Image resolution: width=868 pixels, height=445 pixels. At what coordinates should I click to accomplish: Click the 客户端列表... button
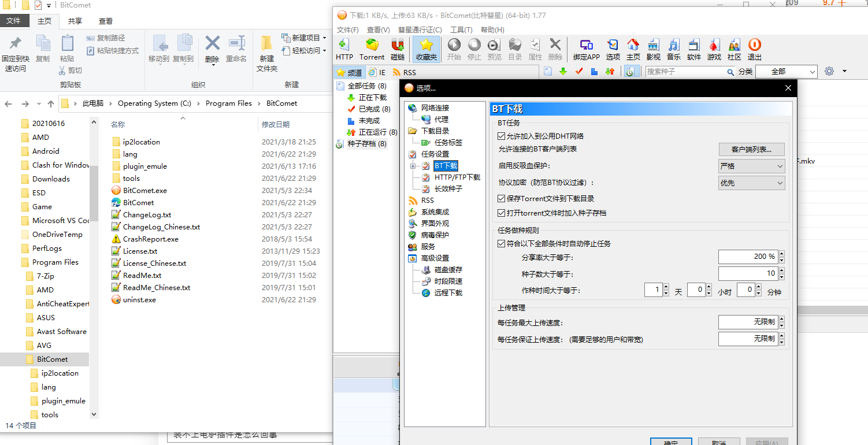(x=751, y=149)
